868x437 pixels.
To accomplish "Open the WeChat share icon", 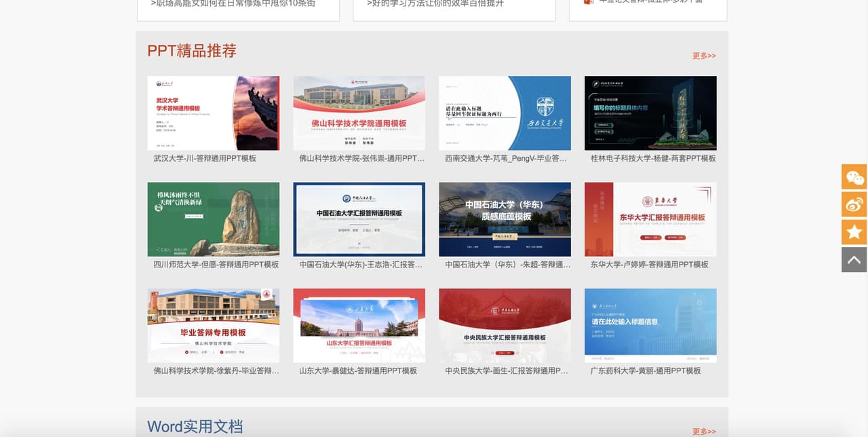I will [x=854, y=176].
